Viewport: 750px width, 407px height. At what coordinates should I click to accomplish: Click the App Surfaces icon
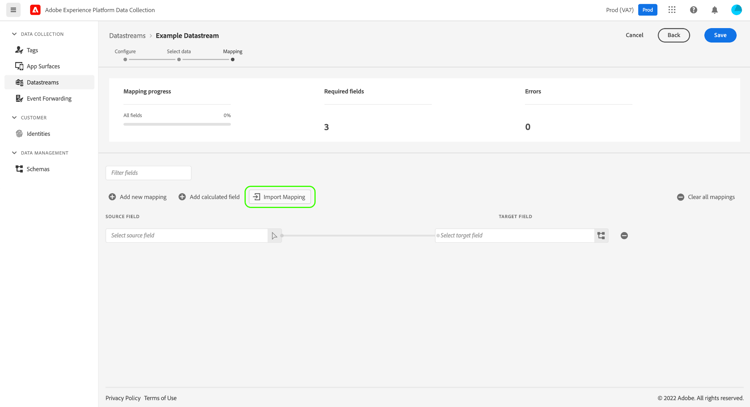(x=19, y=66)
